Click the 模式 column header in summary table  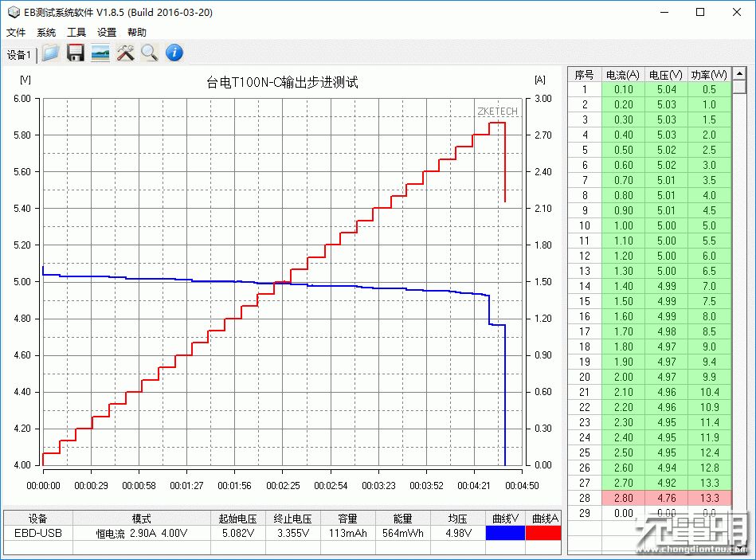(142, 519)
